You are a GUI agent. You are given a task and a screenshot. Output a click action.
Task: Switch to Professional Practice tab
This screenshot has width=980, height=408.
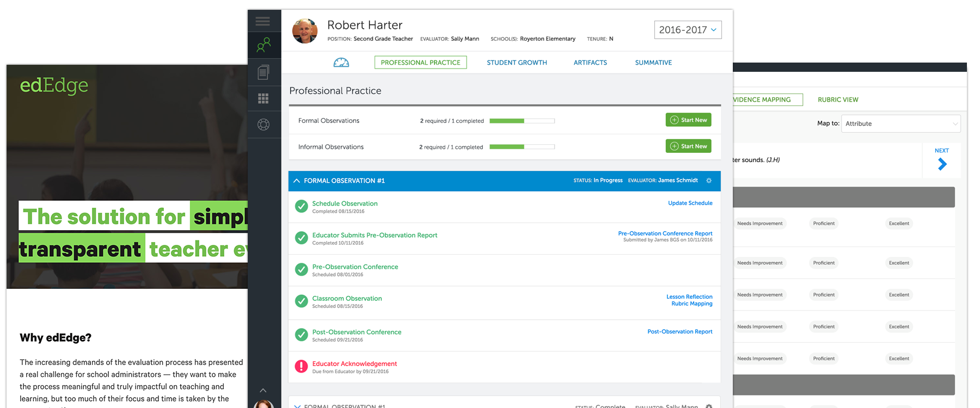pos(420,63)
